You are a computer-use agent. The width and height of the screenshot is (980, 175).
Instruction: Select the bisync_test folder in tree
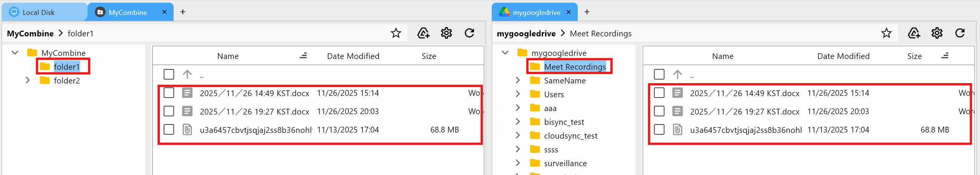pos(564,122)
